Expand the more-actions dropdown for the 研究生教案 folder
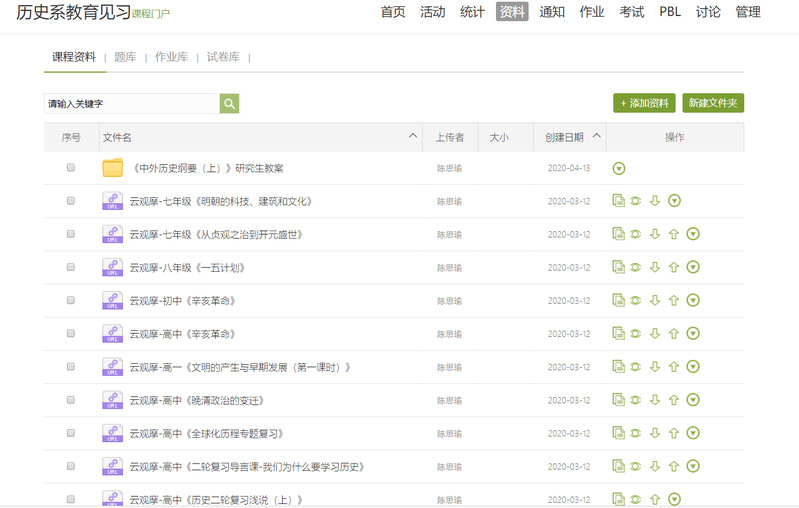 [619, 168]
